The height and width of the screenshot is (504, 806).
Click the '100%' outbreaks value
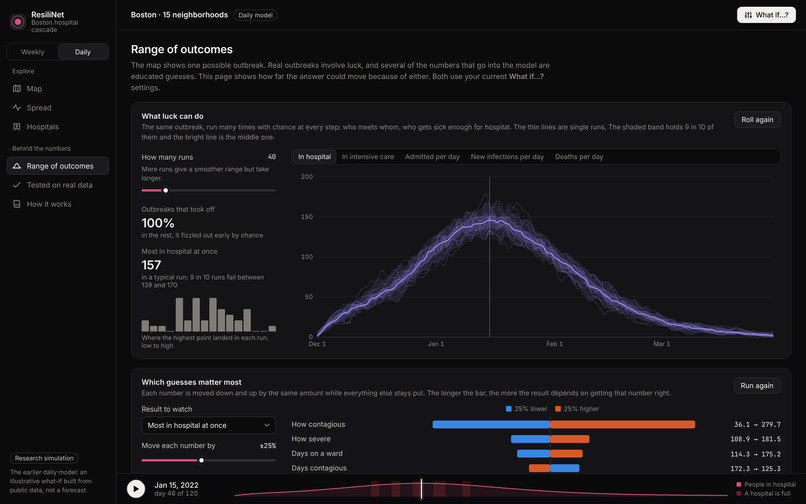158,223
